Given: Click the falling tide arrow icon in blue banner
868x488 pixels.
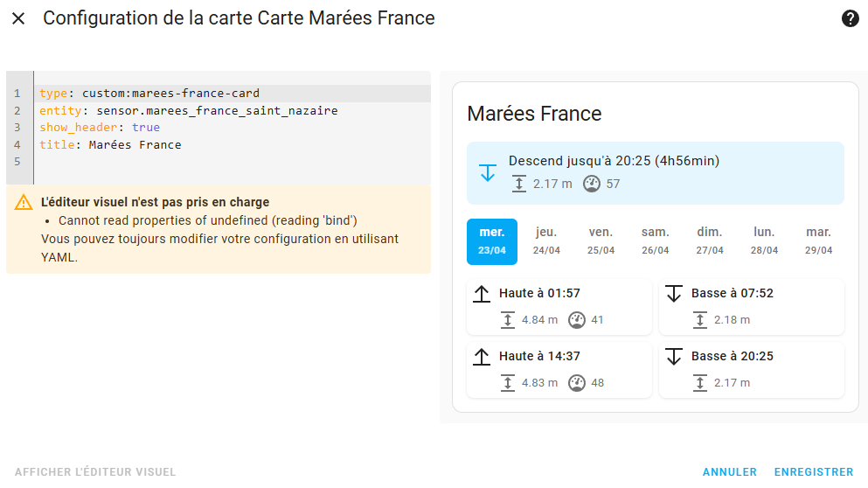Looking at the screenshot, I should tap(488, 172).
